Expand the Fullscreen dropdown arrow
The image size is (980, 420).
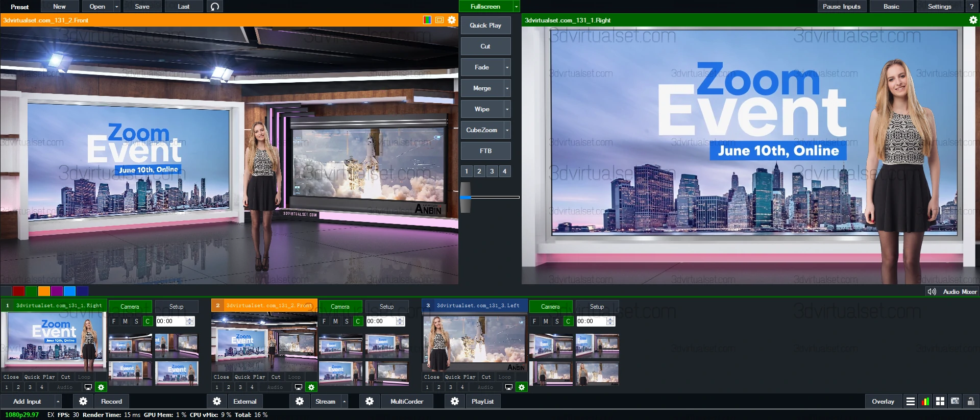[516, 7]
